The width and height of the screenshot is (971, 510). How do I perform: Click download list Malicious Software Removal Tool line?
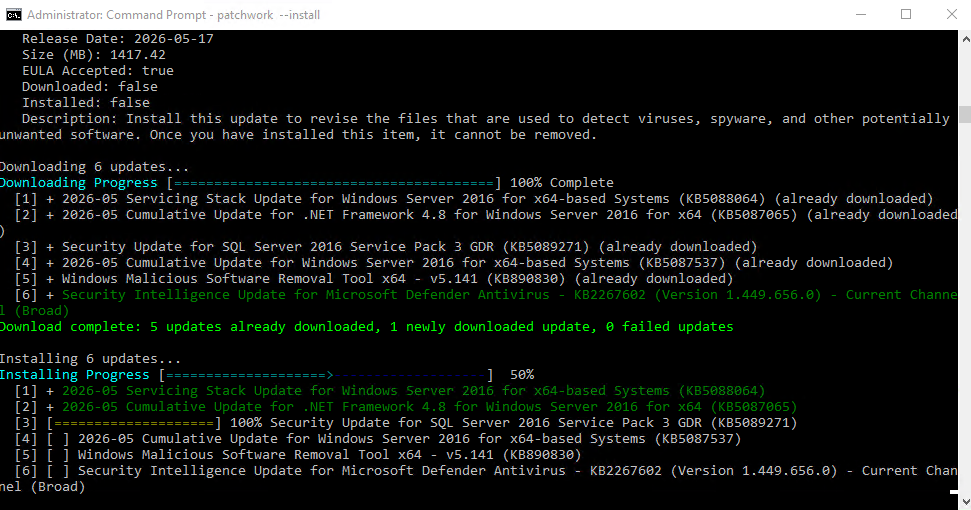pos(374,280)
